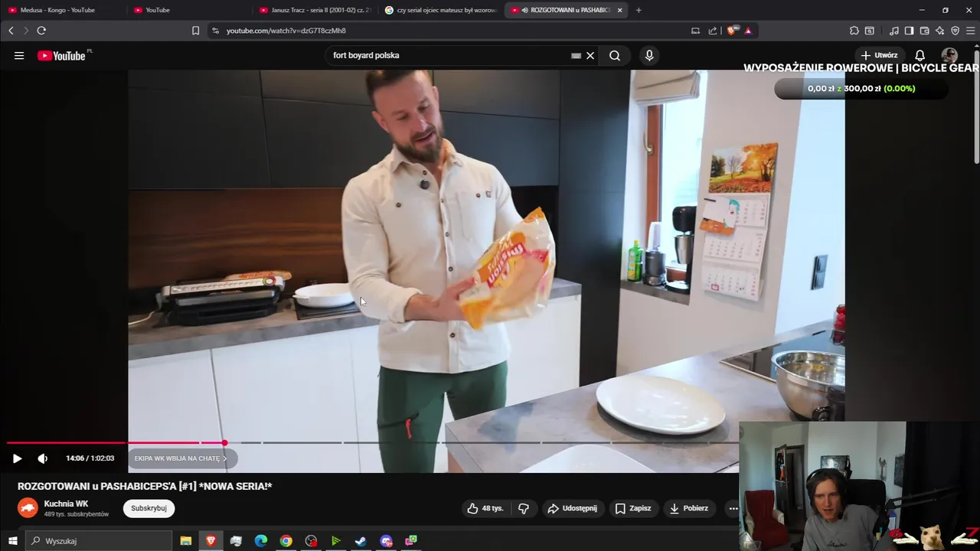The height and width of the screenshot is (551, 980).
Task: Run the search with the magnifier button
Action: [x=615, y=55]
